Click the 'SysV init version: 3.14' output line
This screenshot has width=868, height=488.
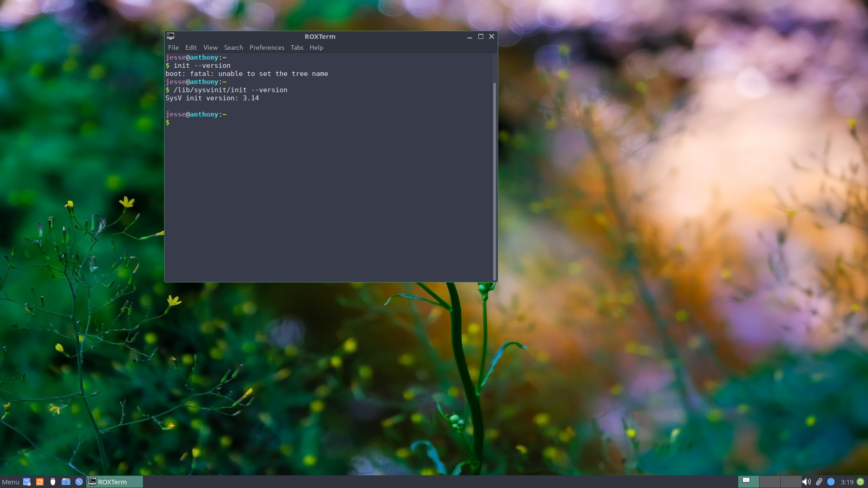click(212, 98)
